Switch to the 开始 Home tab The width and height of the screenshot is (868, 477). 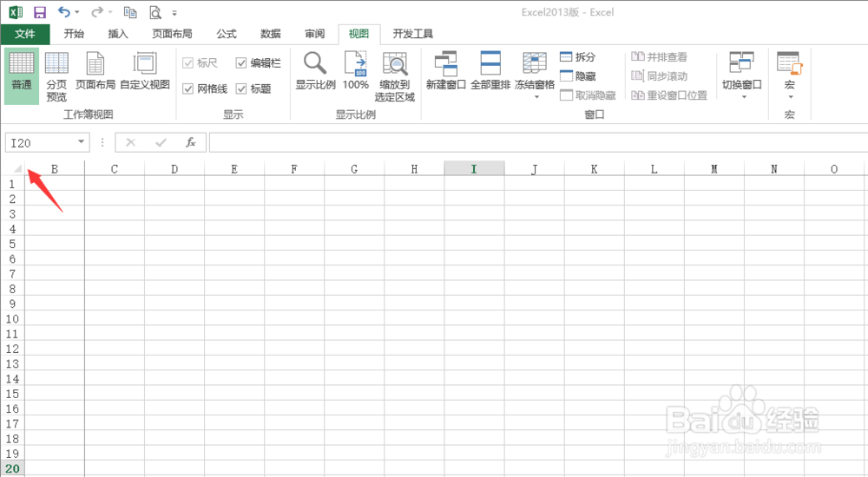click(x=74, y=34)
